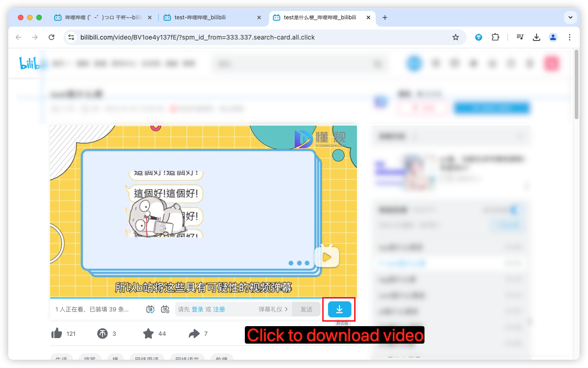Click the play button overlay on the video
The height and width of the screenshot is (368, 588).
pos(327,256)
